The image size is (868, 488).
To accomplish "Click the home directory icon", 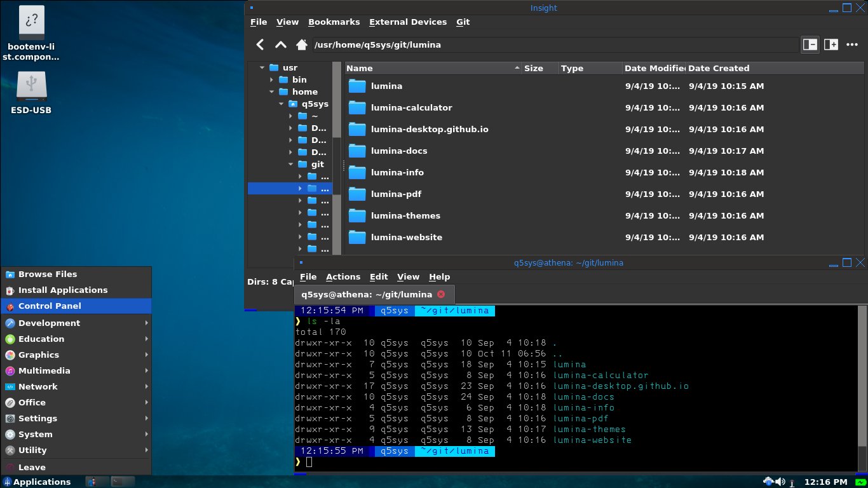I will coord(302,44).
